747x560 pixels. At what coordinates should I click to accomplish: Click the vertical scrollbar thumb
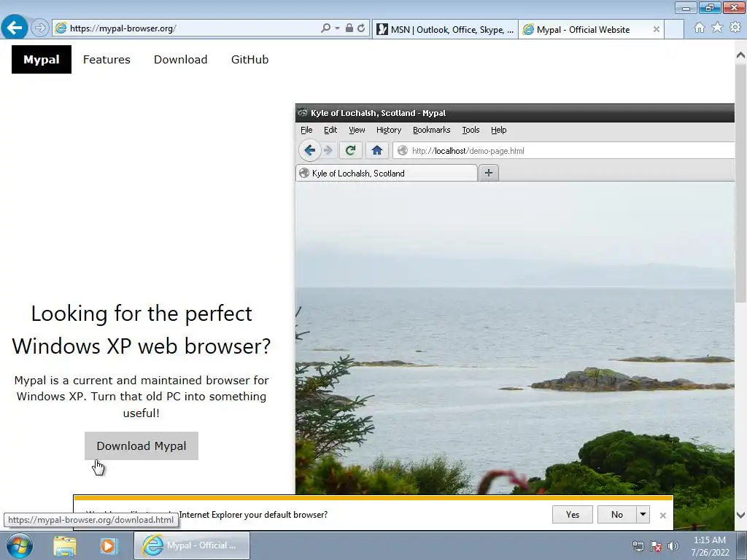(741, 183)
